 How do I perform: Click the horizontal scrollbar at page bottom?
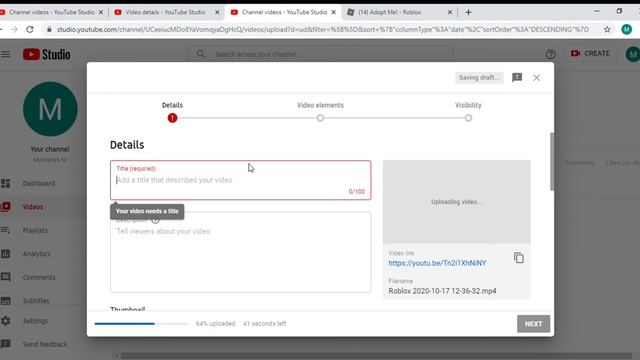click(x=376, y=356)
